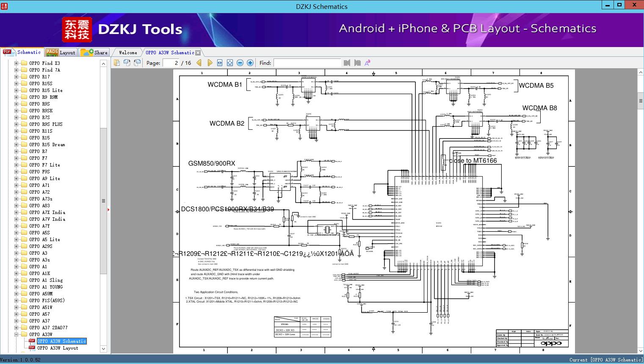Select the OPPO Find 7A tree item
644x364 pixels.
tap(44, 70)
